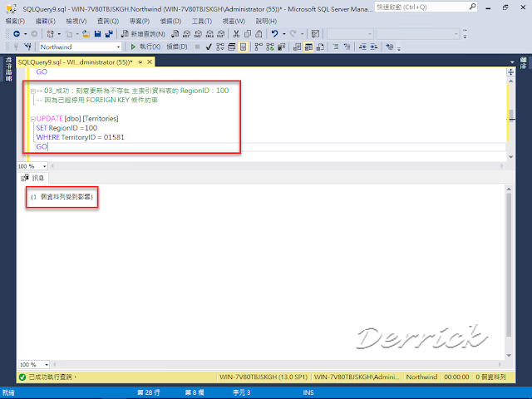Click the 1 個資料列受到影響 result message
532x399 pixels.
pos(62,197)
